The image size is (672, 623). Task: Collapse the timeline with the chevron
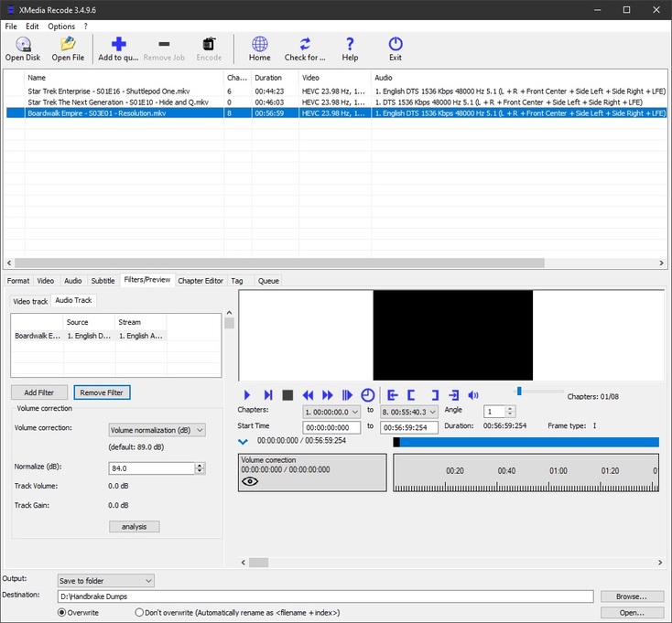(243, 442)
